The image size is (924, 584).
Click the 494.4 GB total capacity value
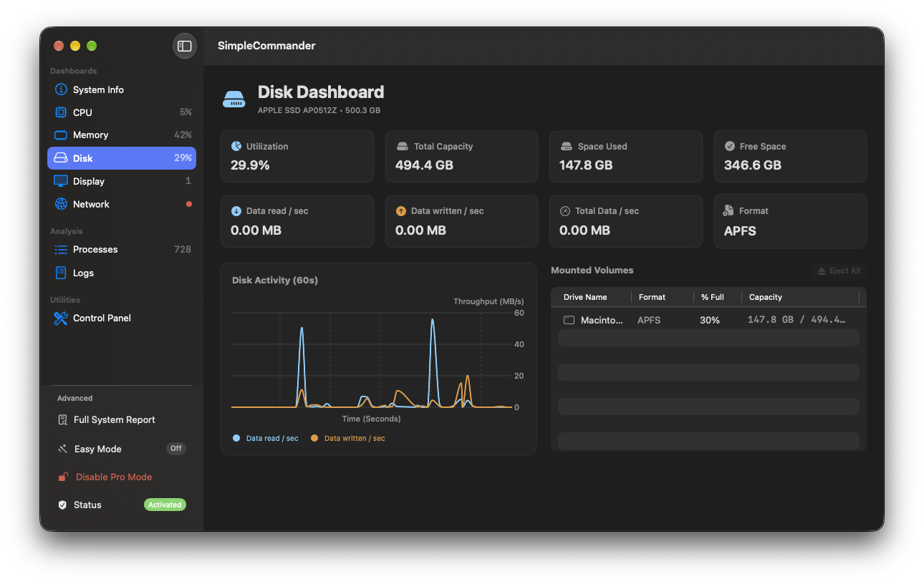click(x=424, y=165)
